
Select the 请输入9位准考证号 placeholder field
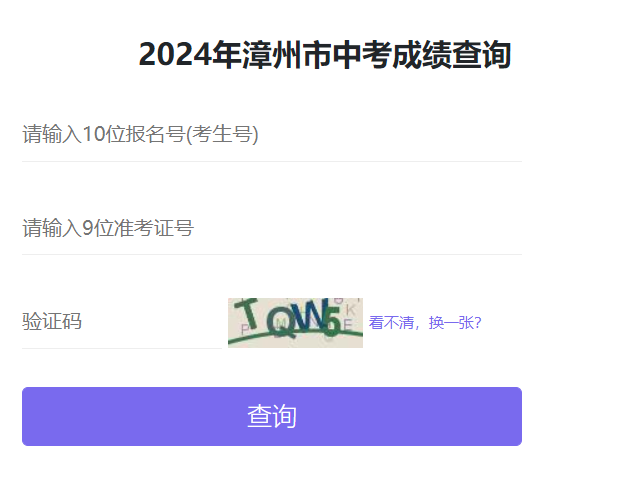(x=271, y=229)
